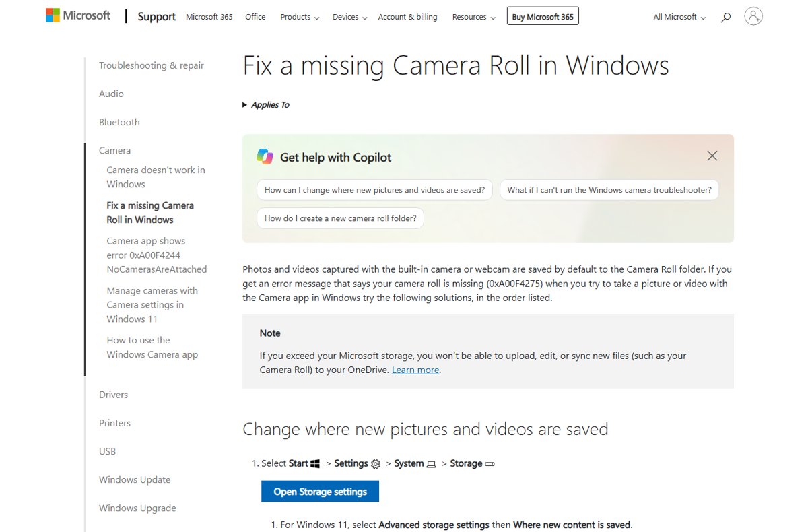Click Buy Microsoft 365 button
Viewport: 808px width, 532px height.
pyautogui.click(x=543, y=16)
